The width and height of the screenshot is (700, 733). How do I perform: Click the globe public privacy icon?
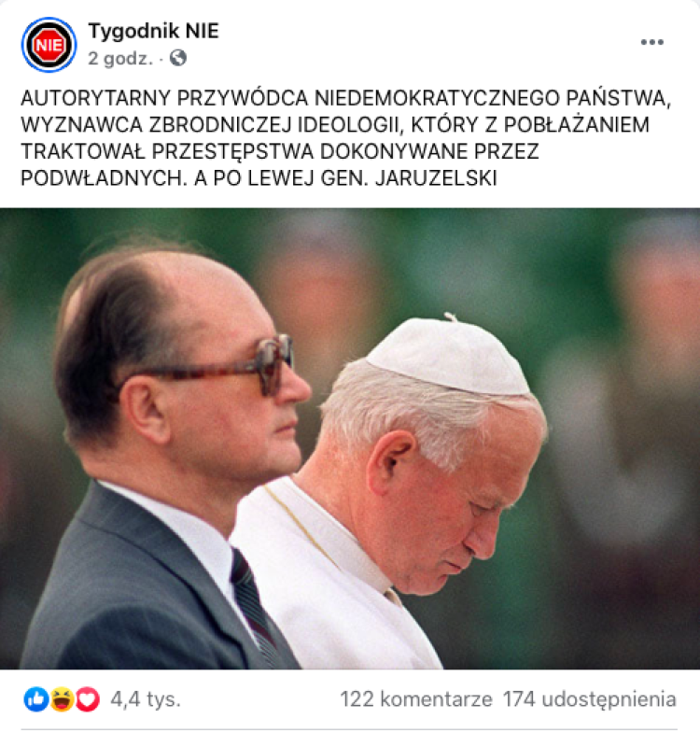[x=178, y=59]
